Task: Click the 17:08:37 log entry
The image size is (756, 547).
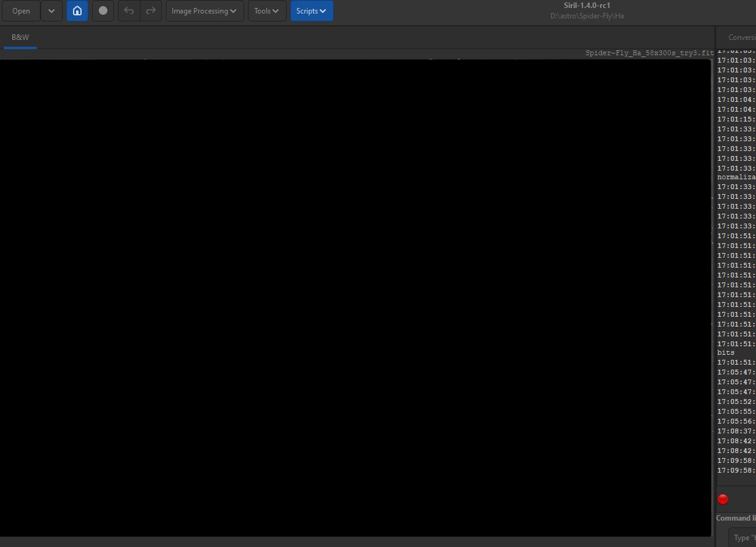Action: (736, 431)
